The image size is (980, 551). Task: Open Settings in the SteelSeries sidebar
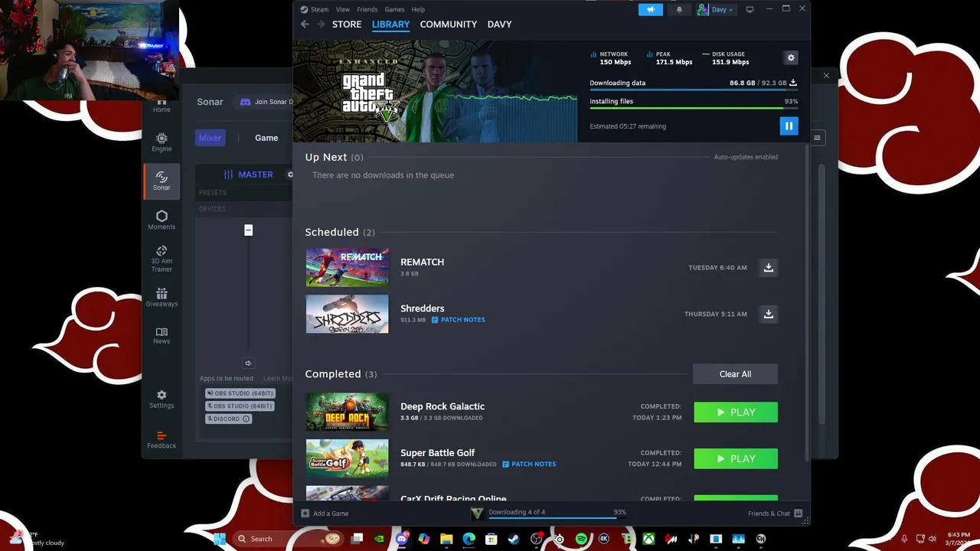162,399
